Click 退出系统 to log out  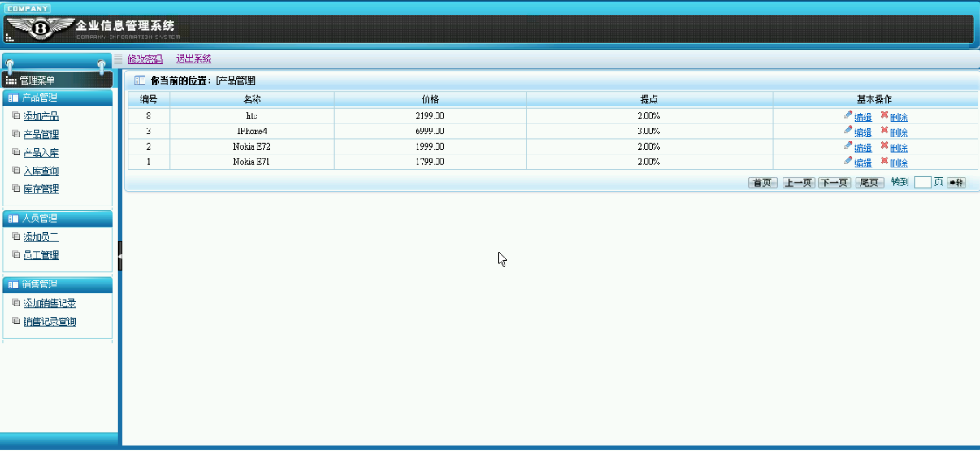(x=193, y=59)
